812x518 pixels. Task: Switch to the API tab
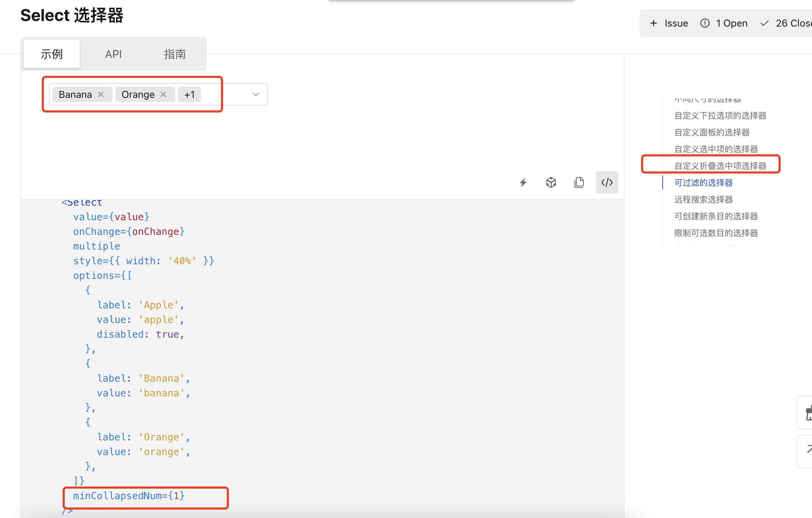point(113,54)
